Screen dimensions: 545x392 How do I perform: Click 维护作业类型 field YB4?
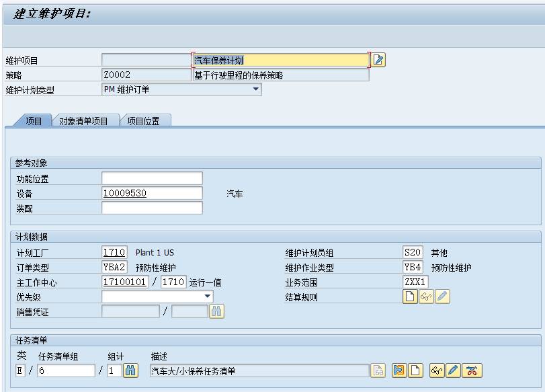[x=413, y=267]
